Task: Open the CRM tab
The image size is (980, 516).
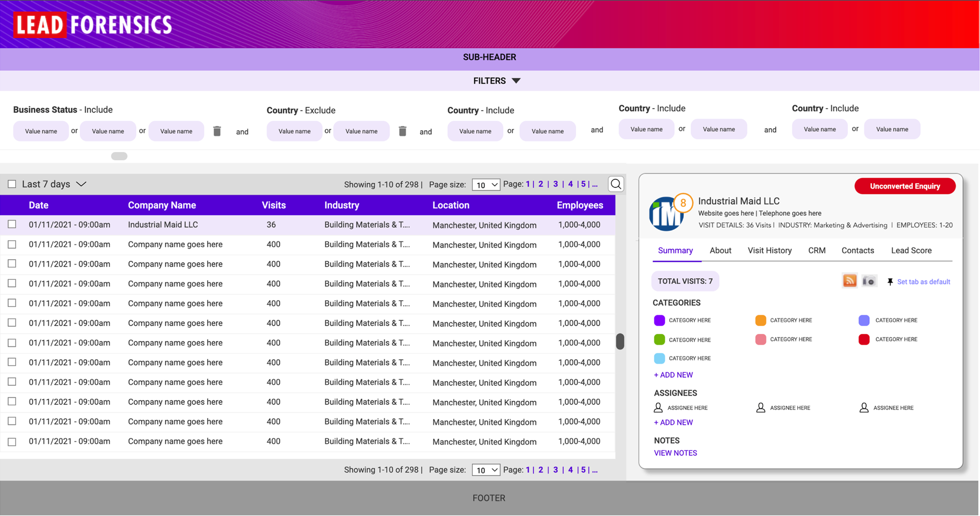Action: pyautogui.click(x=817, y=251)
